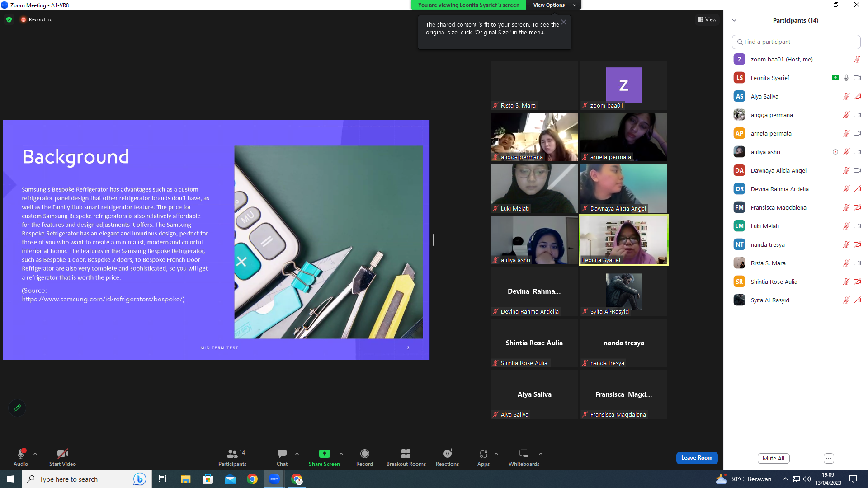Screen dimensions: 868x488
Task: Toggle microphone for zoom baa01 in participants list
Action: pyautogui.click(x=857, y=59)
